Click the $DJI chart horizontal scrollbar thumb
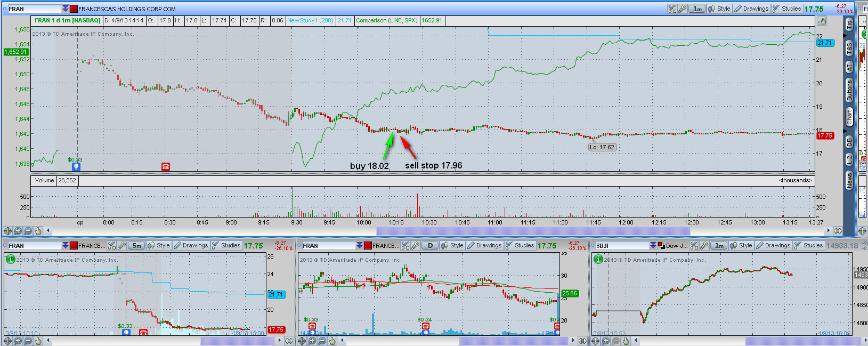This screenshot has height=346, width=868. point(803,341)
